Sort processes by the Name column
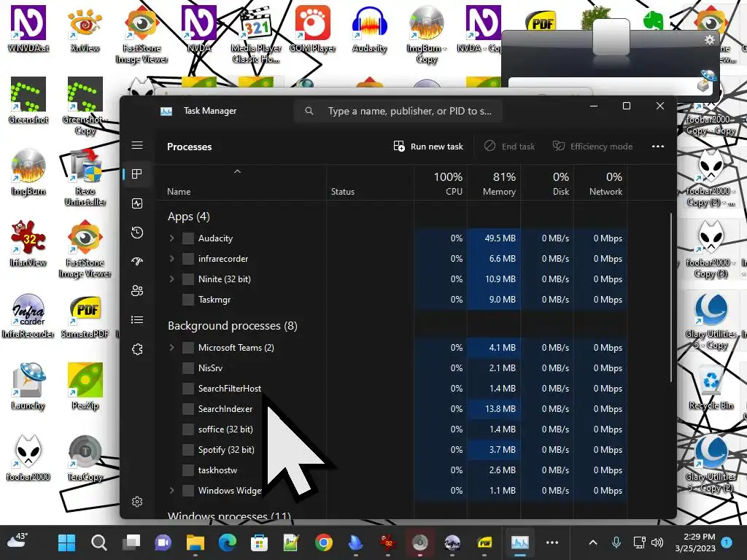747x560 pixels. [x=241, y=182]
